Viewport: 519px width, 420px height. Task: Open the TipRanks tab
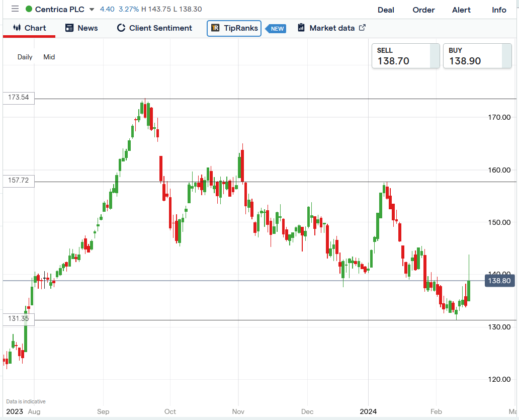[x=234, y=28]
